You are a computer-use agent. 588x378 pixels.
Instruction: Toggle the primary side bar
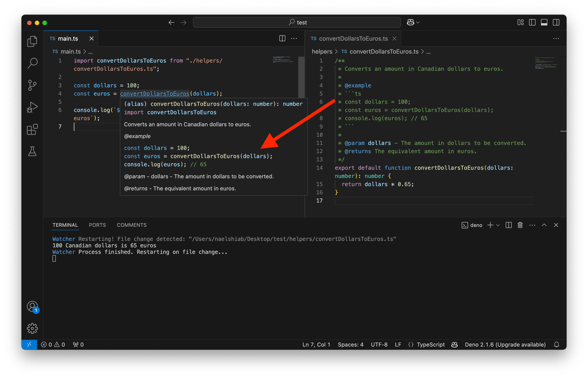coord(532,22)
